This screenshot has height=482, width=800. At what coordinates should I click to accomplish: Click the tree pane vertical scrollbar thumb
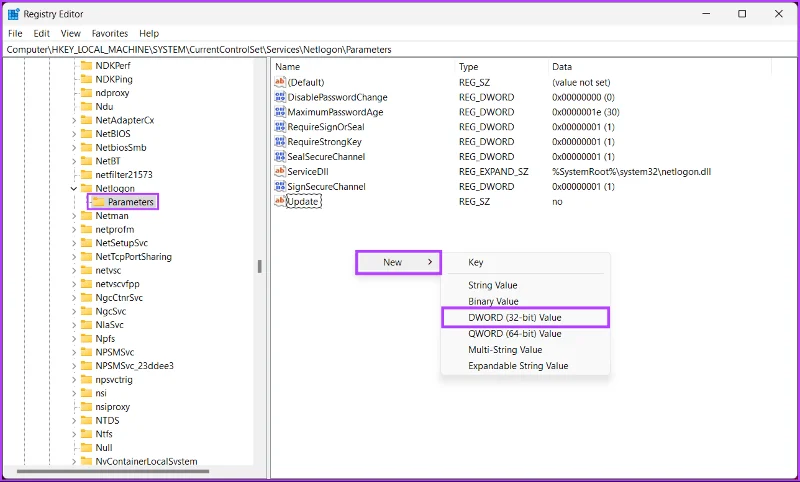pos(260,266)
